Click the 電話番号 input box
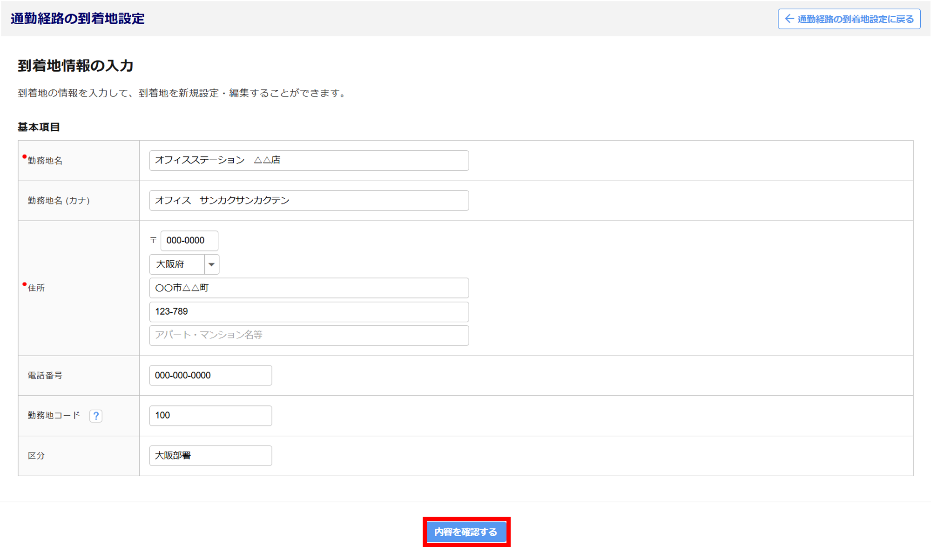The image size is (931, 560). click(x=210, y=376)
